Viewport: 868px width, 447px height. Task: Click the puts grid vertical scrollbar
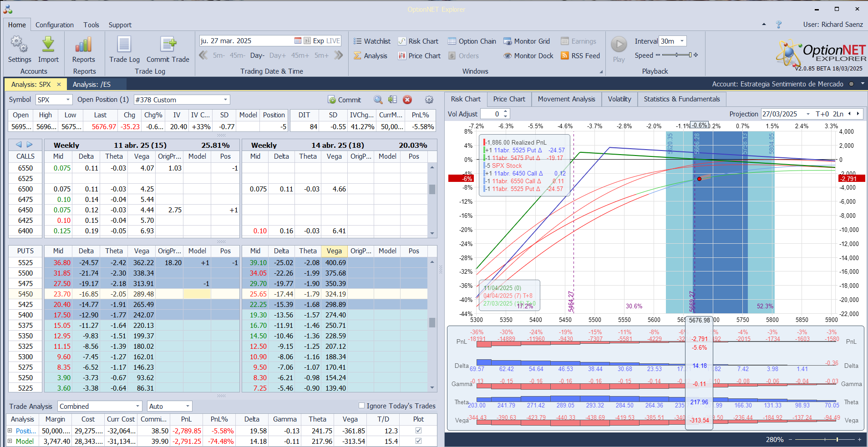432,325
